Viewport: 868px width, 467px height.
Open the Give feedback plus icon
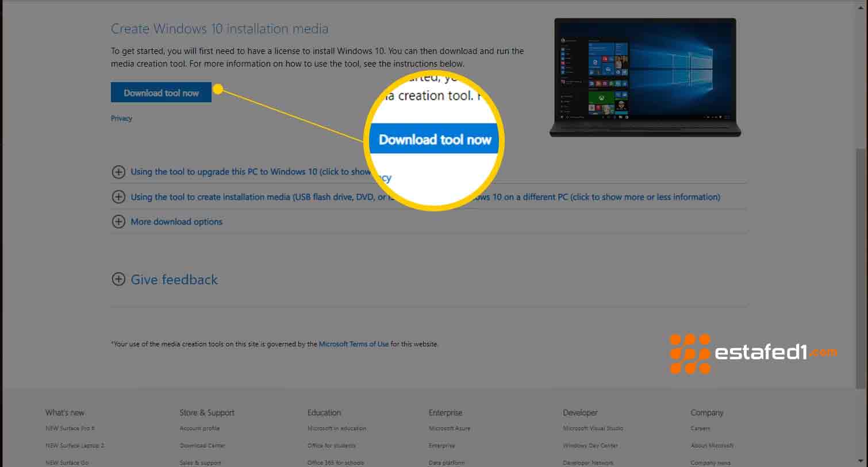(x=118, y=280)
